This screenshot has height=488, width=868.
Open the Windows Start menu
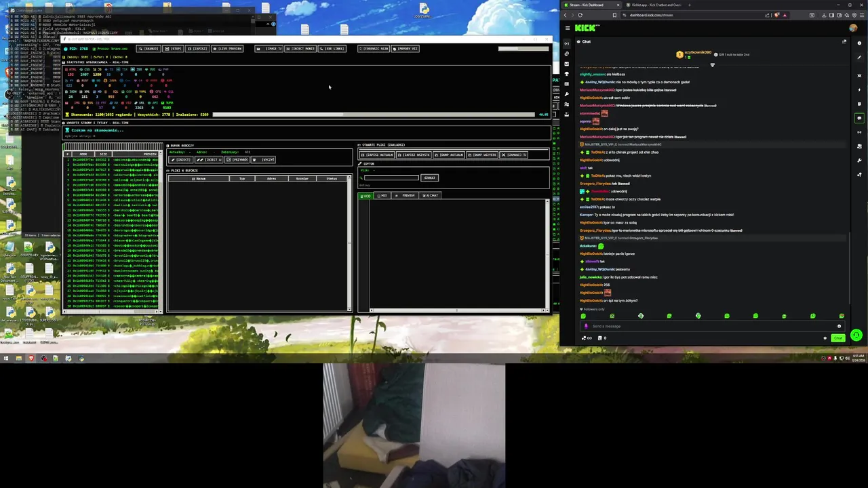click(6, 359)
